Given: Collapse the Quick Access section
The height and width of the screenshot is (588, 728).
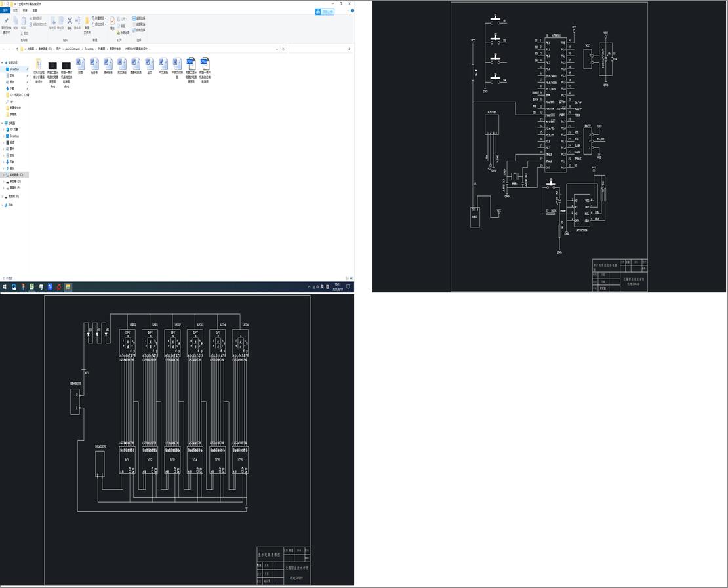Looking at the screenshot, I should tap(3, 63).
